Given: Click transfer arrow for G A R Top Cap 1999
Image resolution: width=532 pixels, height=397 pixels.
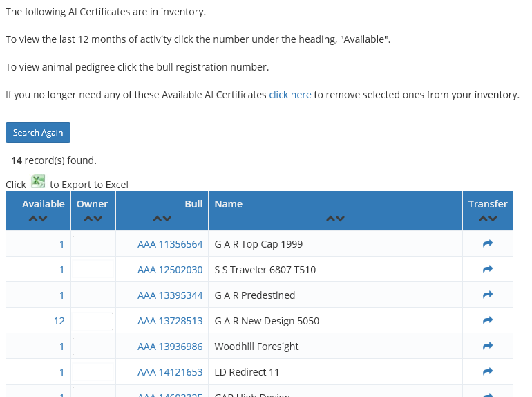Looking at the screenshot, I should point(488,244).
